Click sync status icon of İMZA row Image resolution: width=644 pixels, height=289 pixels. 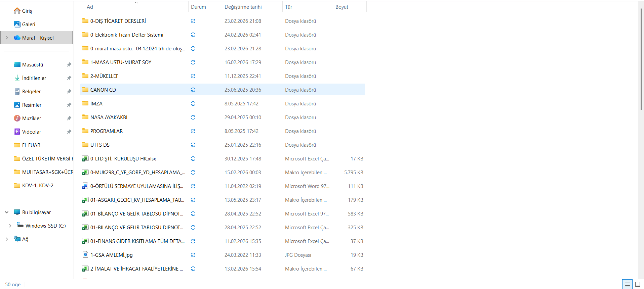coord(193,104)
